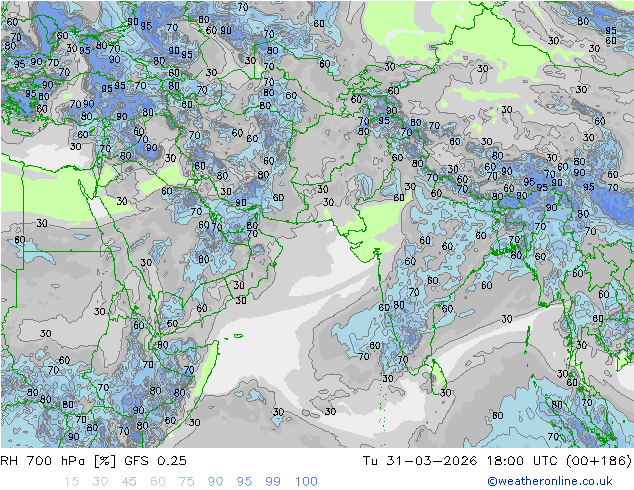Select legend value 99
The height and width of the screenshot is (490, 634).
(x=273, y=482)
